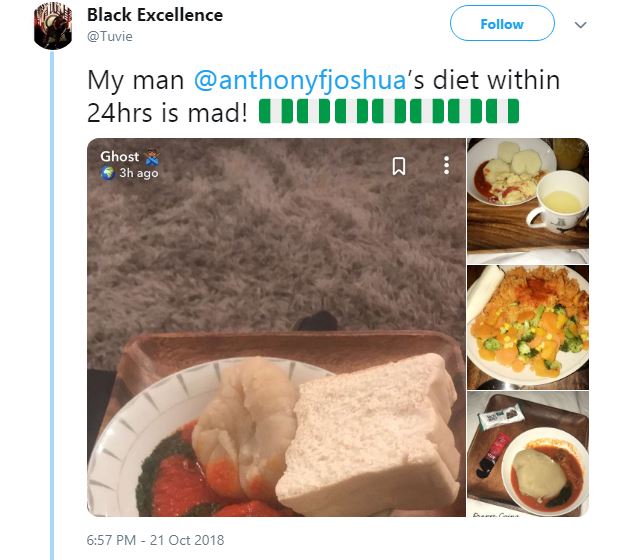The height and width of the screenshot is (560, 623).
Task: Open the three-dot menu on the photo
Action: coord(446,166)
